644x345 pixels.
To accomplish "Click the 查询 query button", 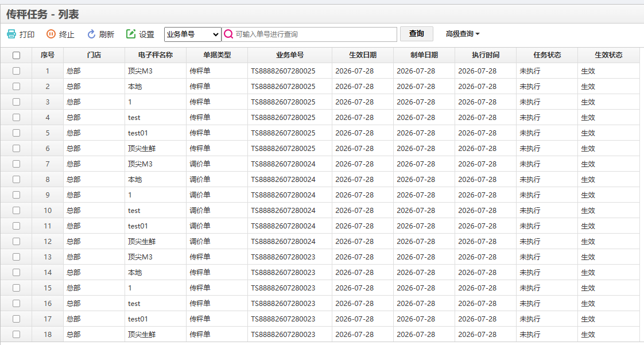I will pos(417,34).
